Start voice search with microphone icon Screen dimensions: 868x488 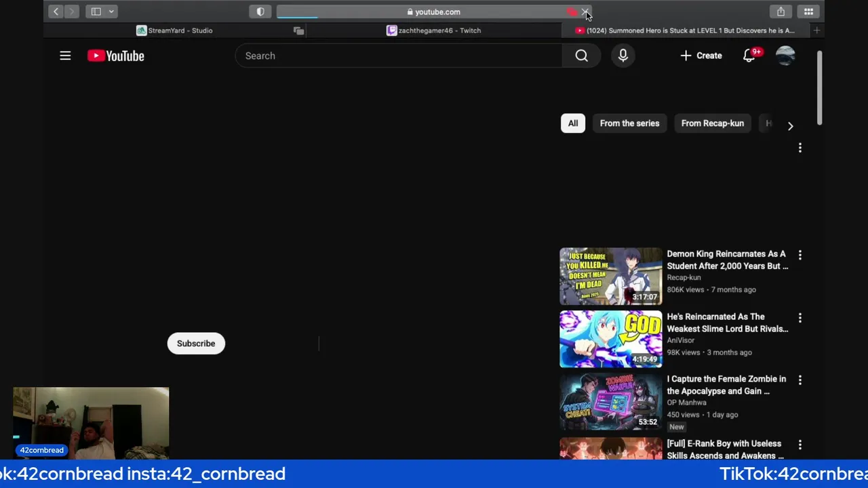[623, 56]
